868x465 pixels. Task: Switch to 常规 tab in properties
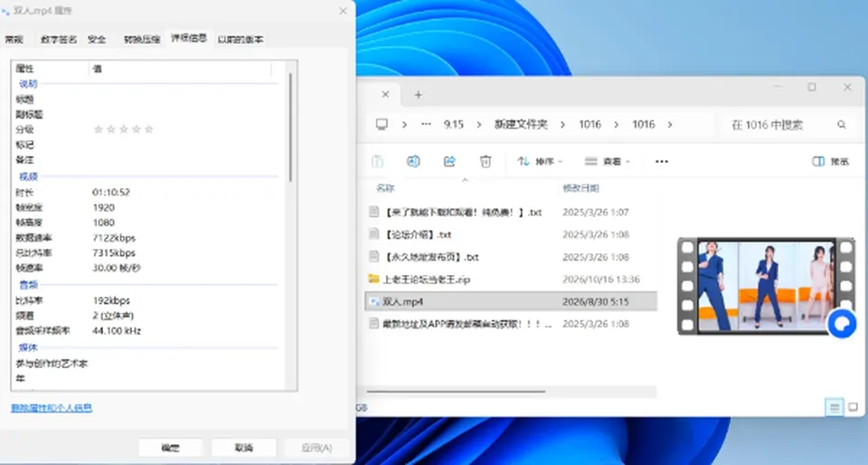14,39
